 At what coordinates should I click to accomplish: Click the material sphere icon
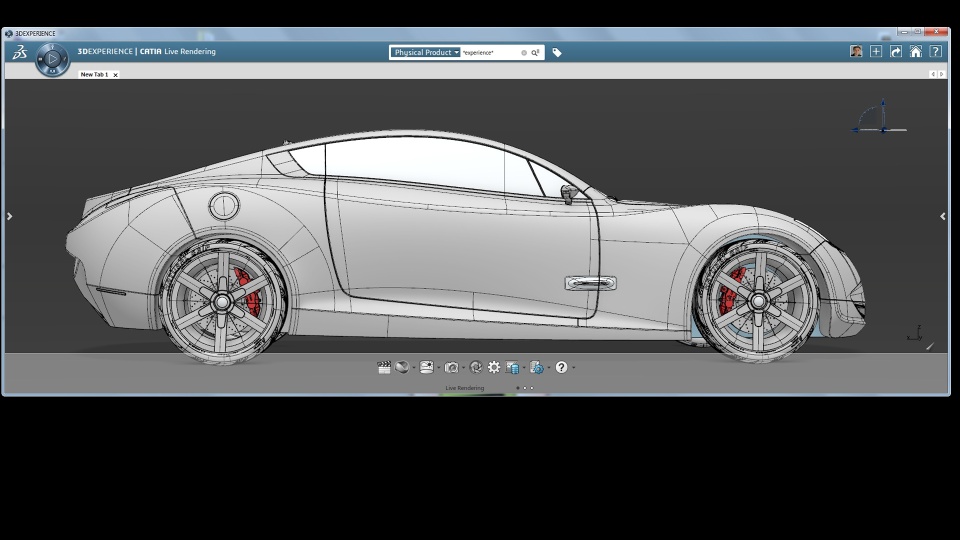pyautogui.click(x=402, y=367)
